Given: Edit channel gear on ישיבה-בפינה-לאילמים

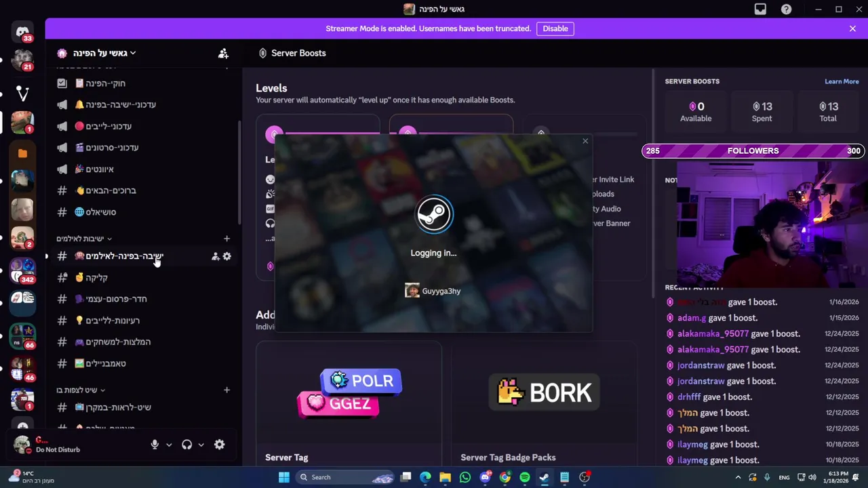Looking at the screenshot, I should click(x=226, y=256).
